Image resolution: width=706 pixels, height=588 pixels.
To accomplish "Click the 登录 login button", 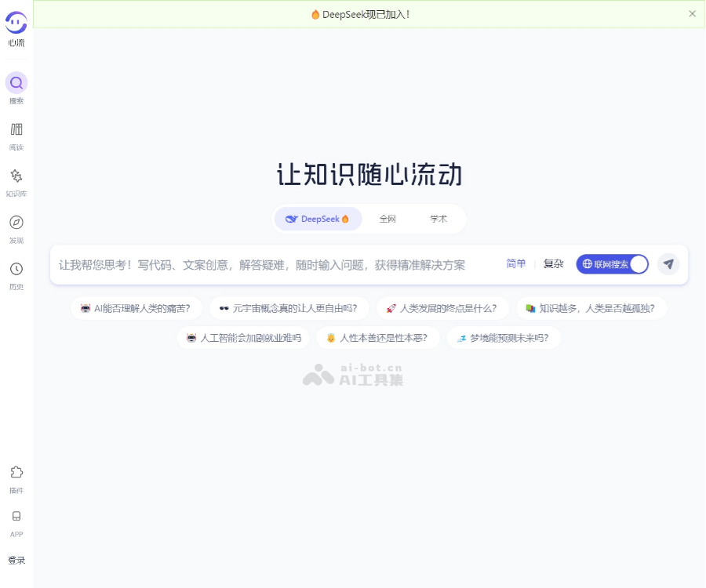I will tap(16, 560).
